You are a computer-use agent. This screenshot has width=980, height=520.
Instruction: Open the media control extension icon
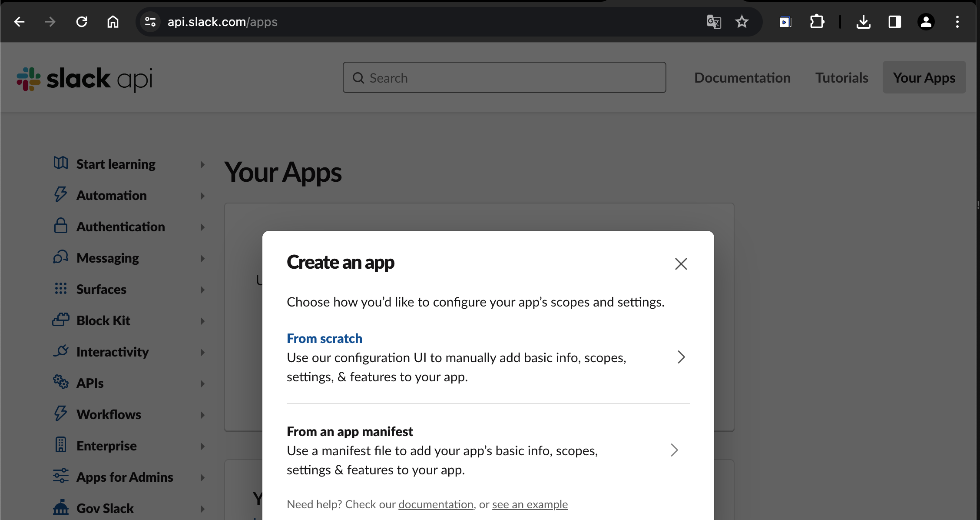(x=785, y=22)
